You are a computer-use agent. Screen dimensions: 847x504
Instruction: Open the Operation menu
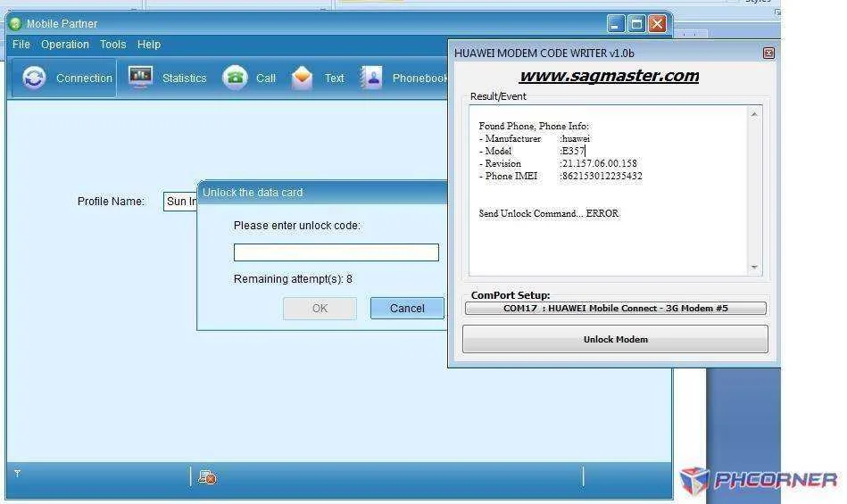pyautogui.click(x=65, y=45)
